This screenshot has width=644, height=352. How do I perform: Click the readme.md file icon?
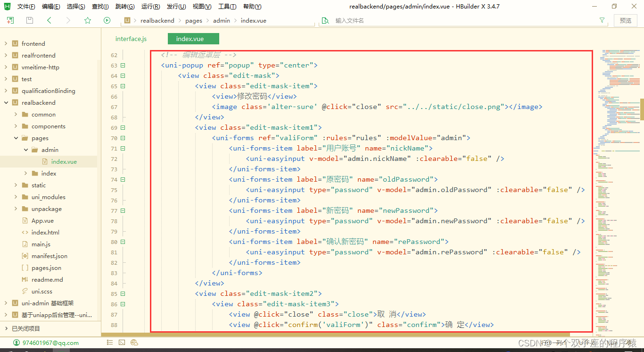25,279
